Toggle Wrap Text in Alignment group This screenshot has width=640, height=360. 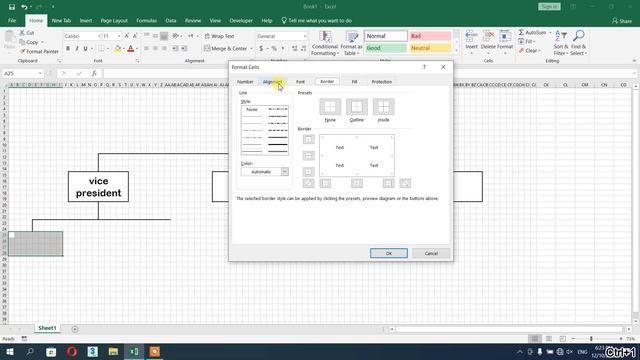tap(219, 36)
